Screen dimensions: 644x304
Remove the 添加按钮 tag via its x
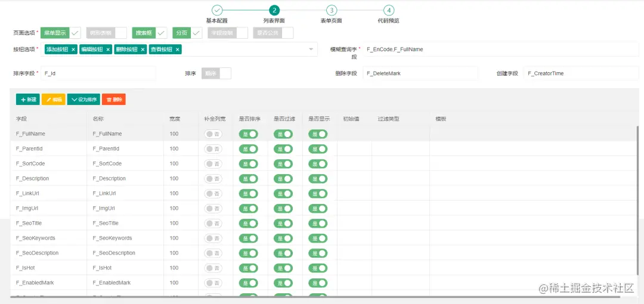coord(73,49)
